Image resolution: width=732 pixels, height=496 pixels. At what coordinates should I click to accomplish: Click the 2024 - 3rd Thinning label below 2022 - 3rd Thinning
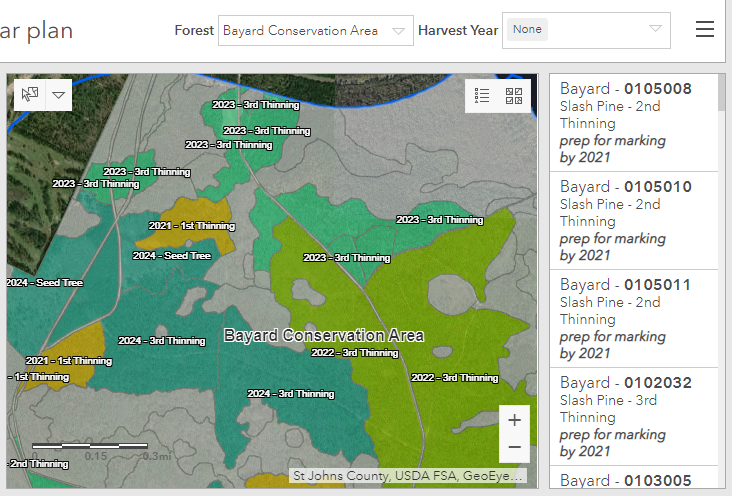291,394
